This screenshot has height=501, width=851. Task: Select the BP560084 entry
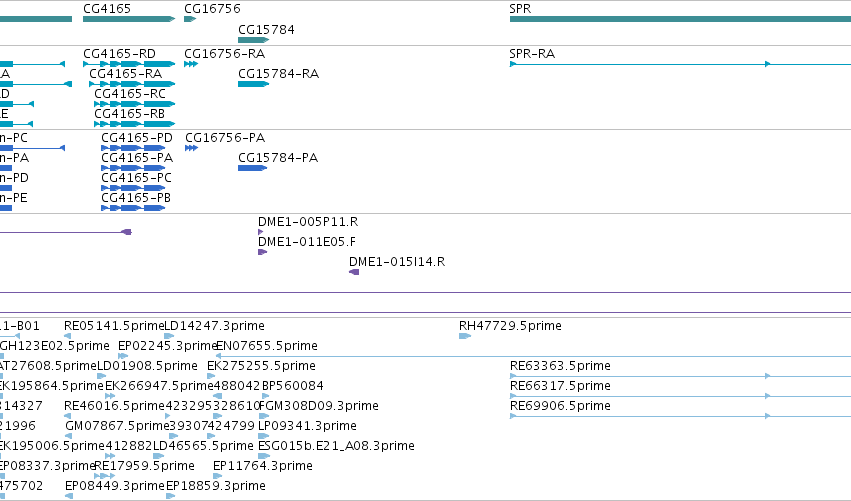(293, 386)
